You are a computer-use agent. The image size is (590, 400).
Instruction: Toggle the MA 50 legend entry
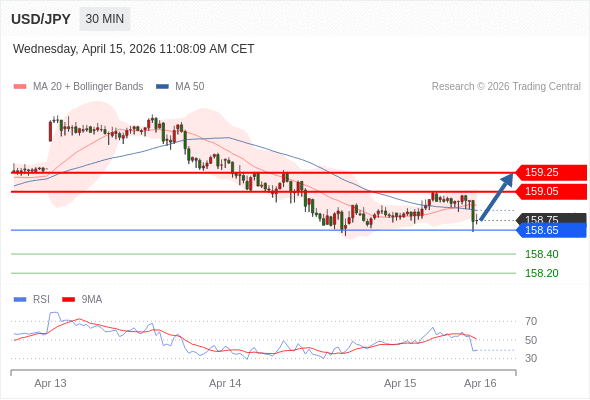coord(180,87)
